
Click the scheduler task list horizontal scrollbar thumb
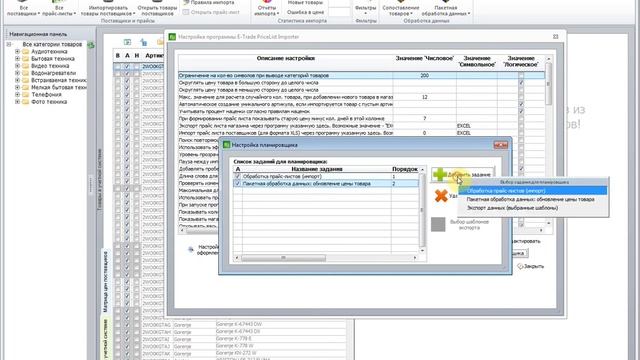283,258
